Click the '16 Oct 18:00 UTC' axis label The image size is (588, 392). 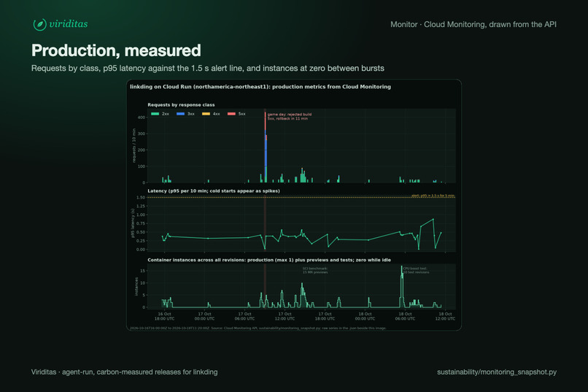[x=164, y=316]
